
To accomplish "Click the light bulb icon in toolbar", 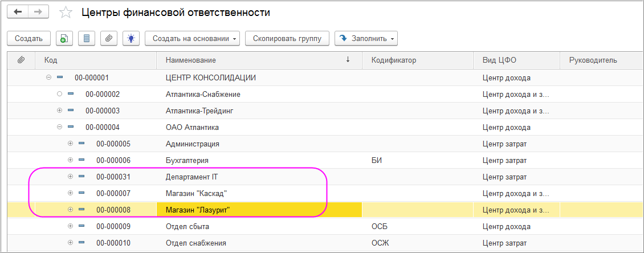I will (131, 39).
